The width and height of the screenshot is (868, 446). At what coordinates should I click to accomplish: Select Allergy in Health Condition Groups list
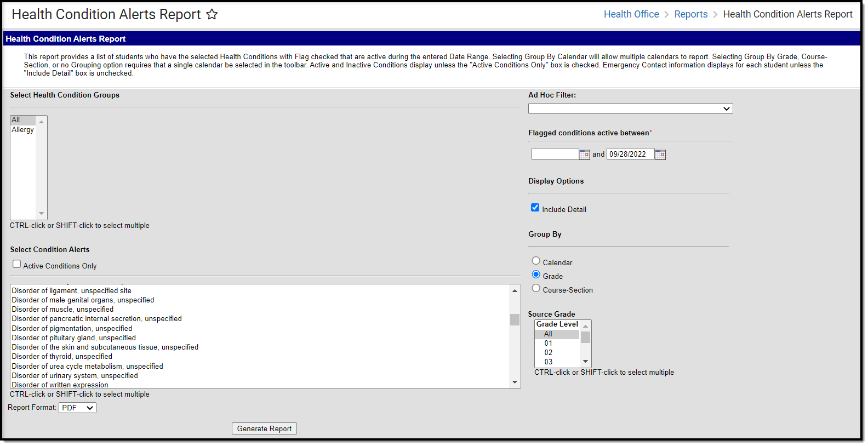[23, 130]
